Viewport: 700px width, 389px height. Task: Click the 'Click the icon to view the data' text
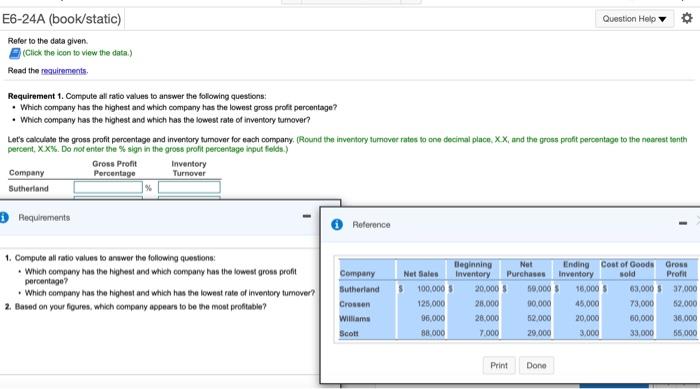77,53
